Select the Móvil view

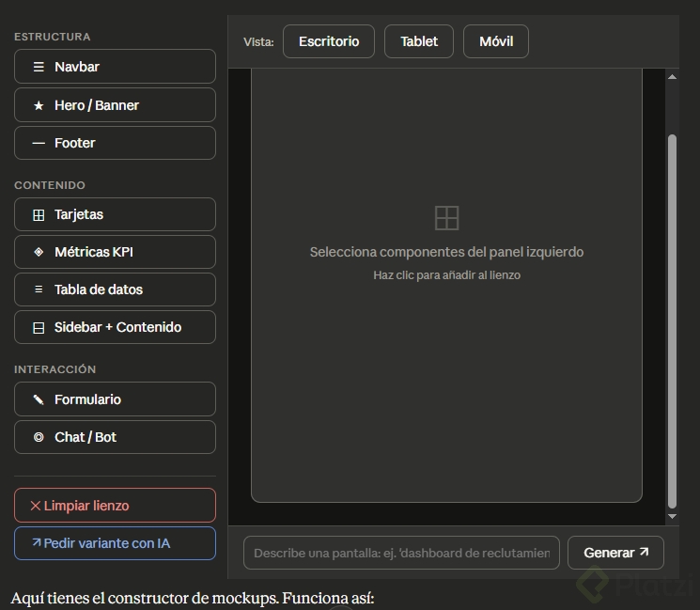tap(495, 41)
